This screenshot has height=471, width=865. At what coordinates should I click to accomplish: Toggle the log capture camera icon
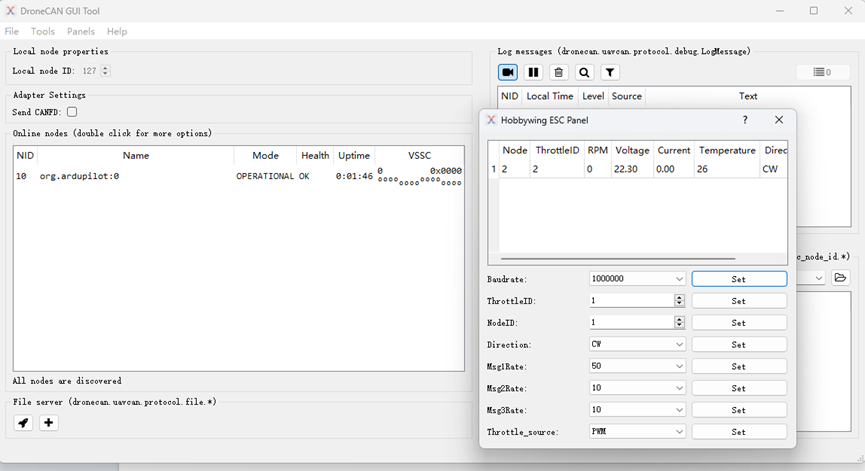[x=508, y=72]
